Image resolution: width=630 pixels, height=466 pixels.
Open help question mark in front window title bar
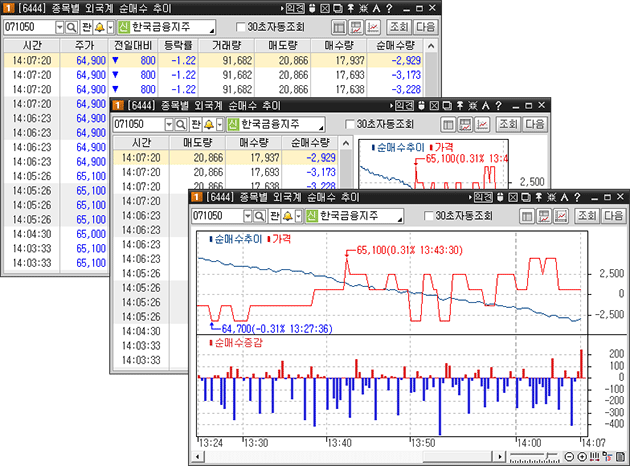pos(577,197)
